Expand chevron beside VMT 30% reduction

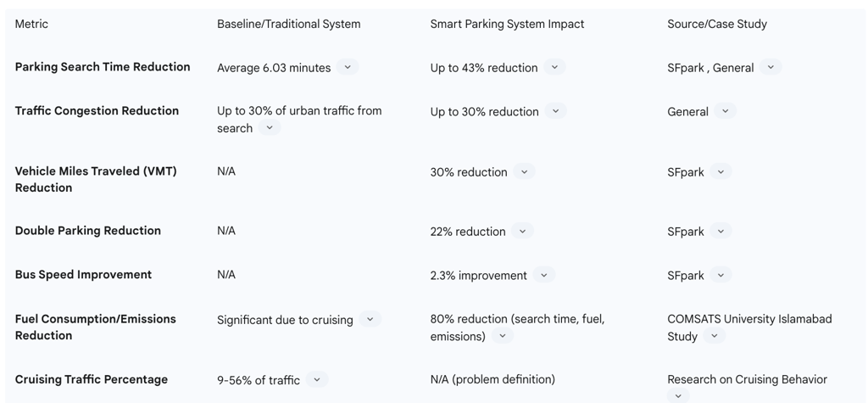524,171
